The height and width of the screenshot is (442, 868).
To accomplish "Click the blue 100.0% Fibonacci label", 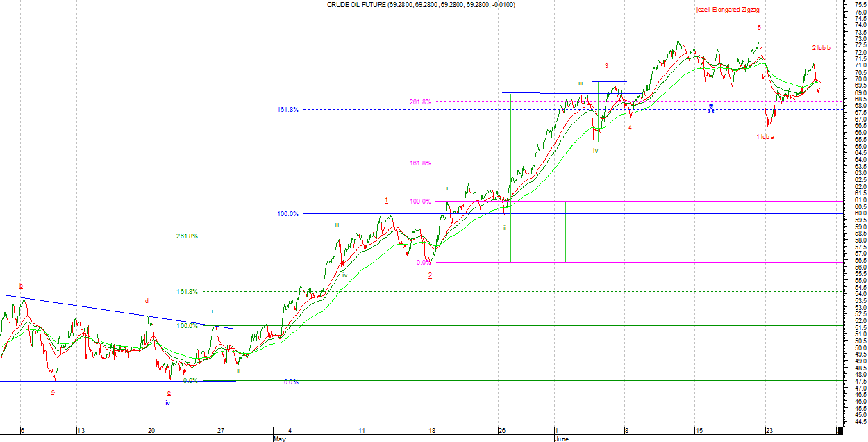I will [x=287, y=214].
